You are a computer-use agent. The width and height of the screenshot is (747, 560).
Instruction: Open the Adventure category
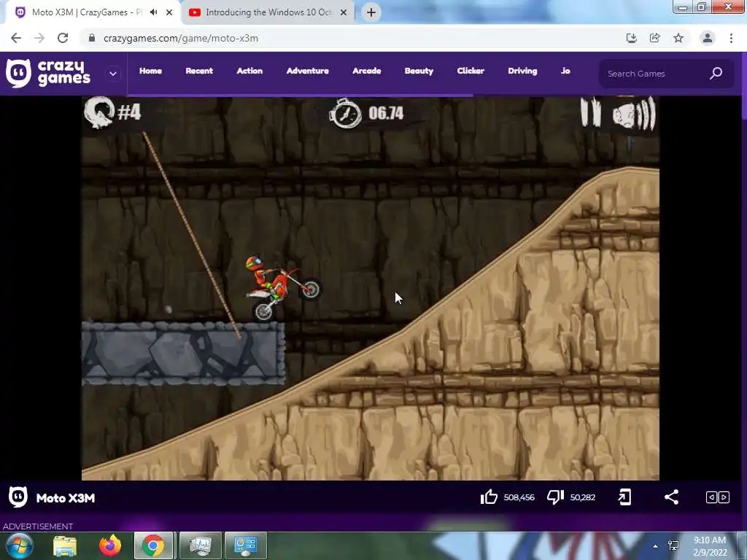coord(308,71)
